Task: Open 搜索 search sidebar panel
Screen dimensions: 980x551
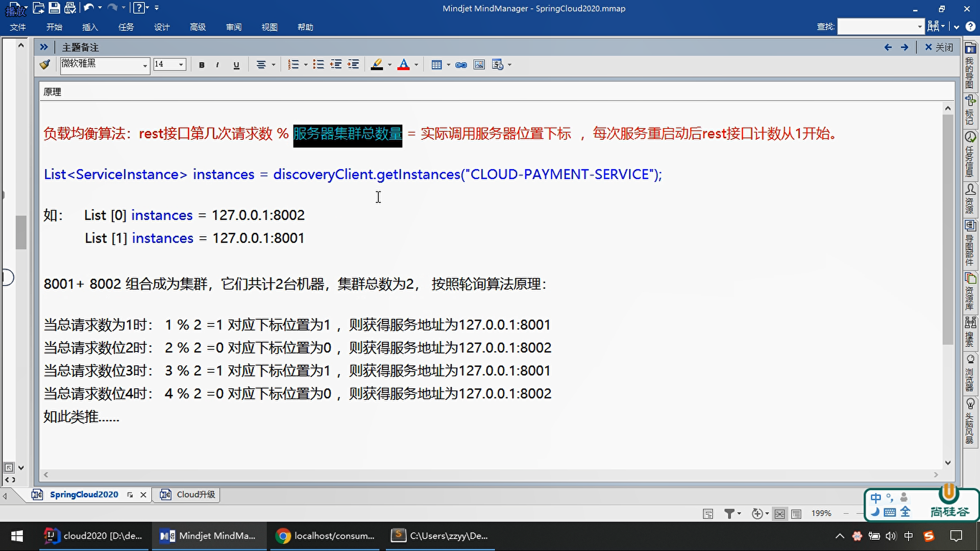Action: point(970,332)
